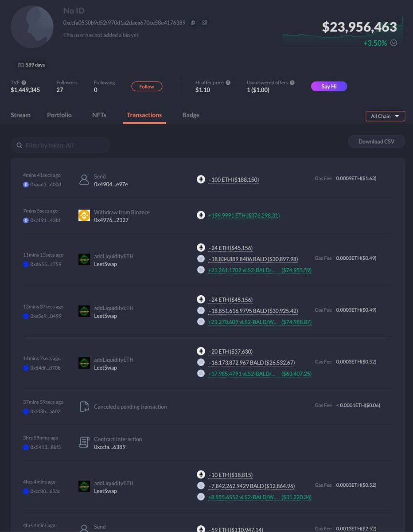Viewport: 413px width, 532px height.
Task: Click ETH icon beside +199.9991 ETH
Action: (201, 215)
